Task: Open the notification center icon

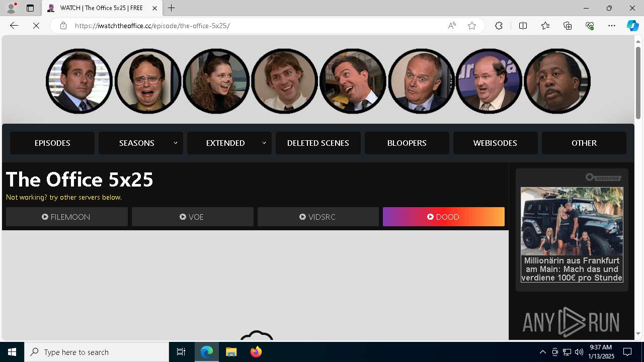Action: [x=627, y=352]
